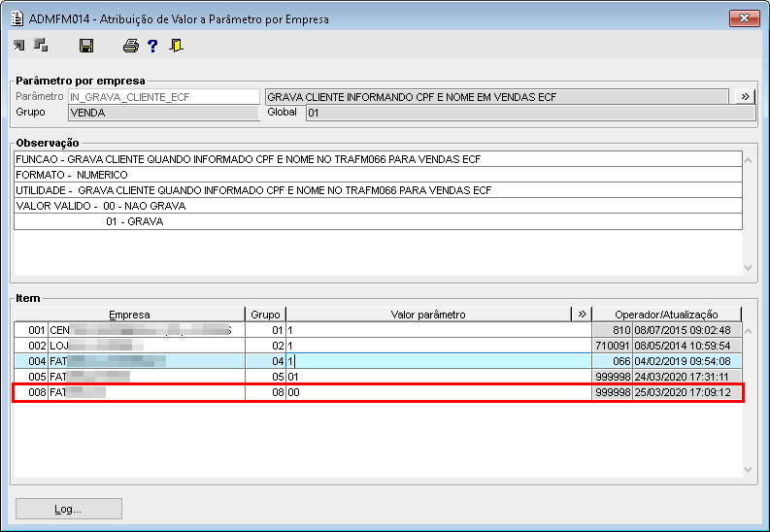Select the FORMATO - NUMERICO line
770x532 pixels.
click(x=378, y=175)
